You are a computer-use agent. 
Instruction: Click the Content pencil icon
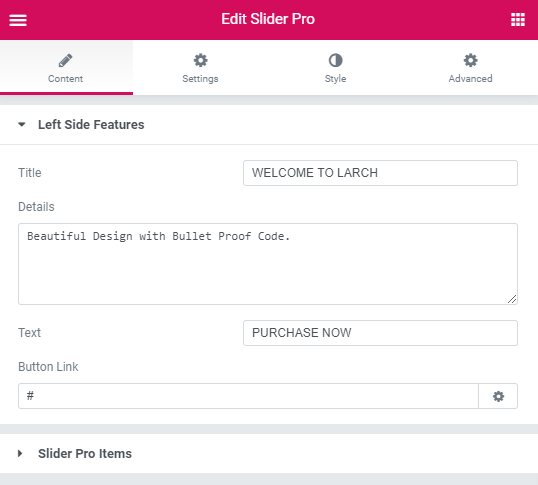point(66,61)
